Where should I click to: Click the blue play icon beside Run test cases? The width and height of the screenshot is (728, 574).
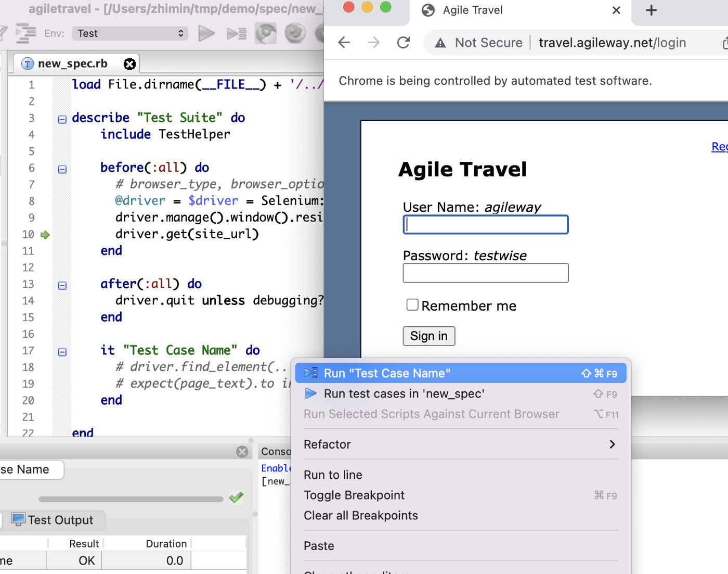[311, 393]
